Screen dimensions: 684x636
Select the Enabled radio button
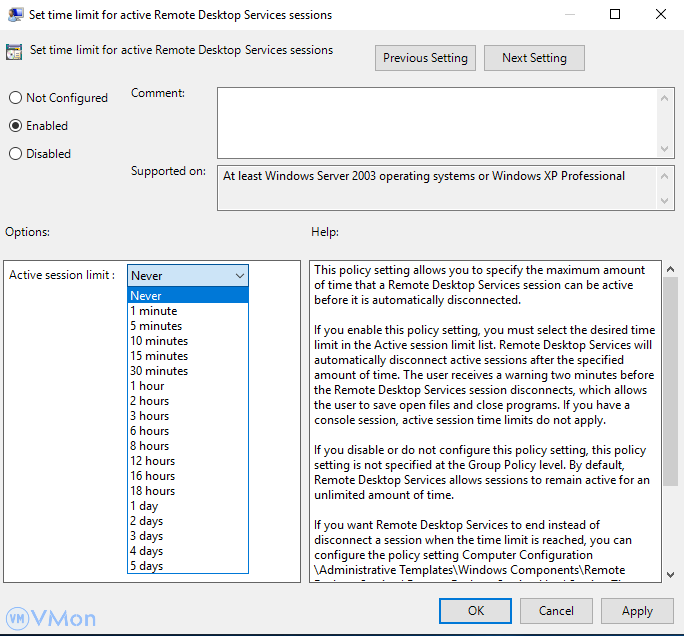pos(15,126)
